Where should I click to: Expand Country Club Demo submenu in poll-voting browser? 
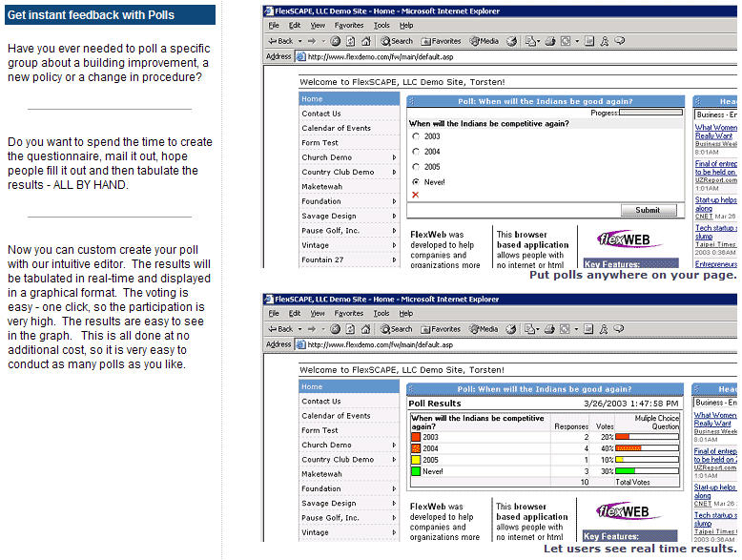[x=394, y=172]
